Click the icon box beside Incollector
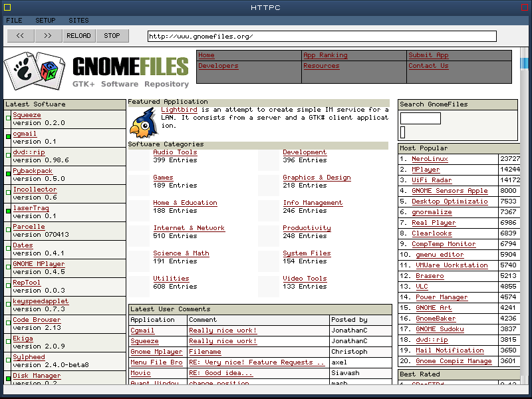Screen dimensions: 532x399 pyautogui.click(x=8, y=192)
